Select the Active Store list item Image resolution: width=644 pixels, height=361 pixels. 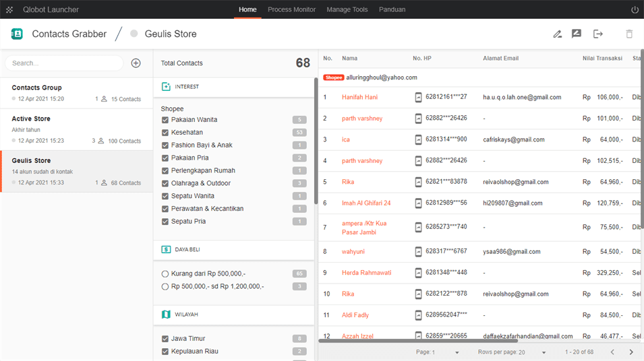point(76,129)
